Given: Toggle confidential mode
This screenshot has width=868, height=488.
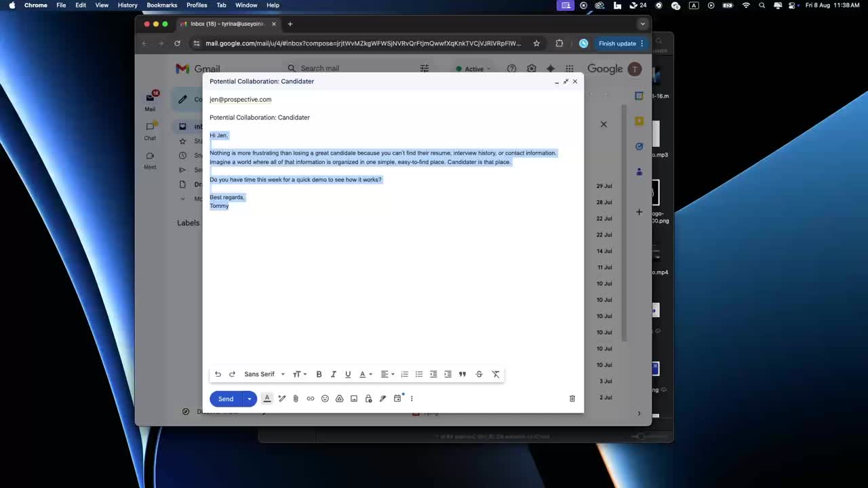Looking at the screenshot, I should click(368, 399).
